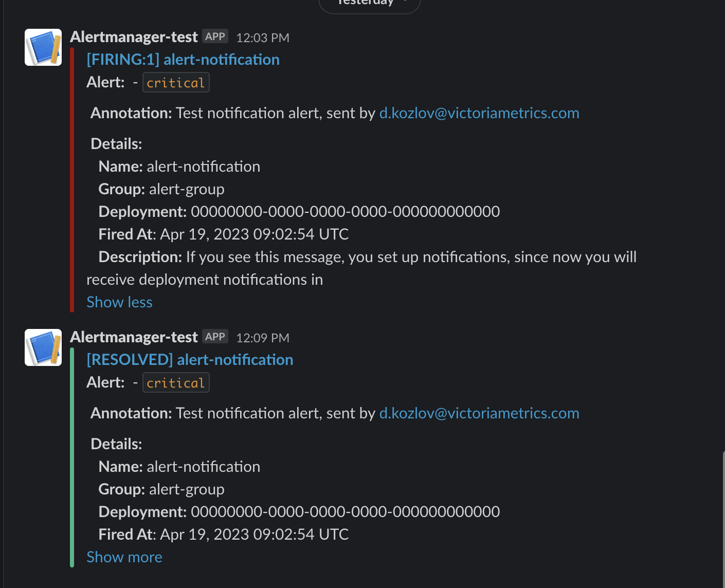Click the message list scrollbar thumb

(723, 519)
